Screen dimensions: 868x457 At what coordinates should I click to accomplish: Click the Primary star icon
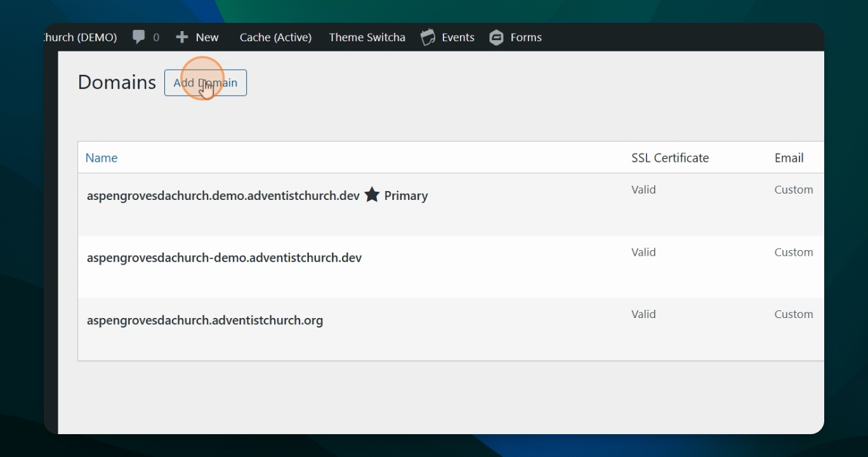(x=372, y=195)
